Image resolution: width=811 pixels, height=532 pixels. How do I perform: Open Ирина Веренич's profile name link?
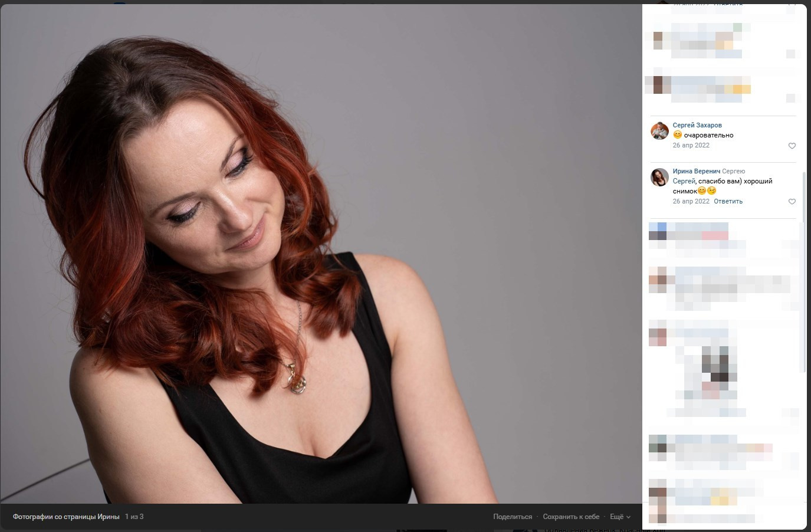click(696, 171)
